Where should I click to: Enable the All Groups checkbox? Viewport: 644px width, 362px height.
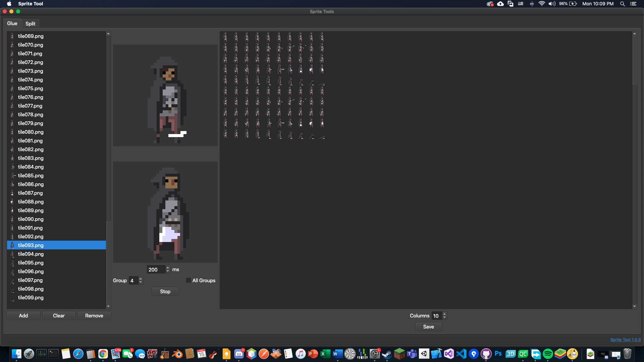[x=189, y=281]
